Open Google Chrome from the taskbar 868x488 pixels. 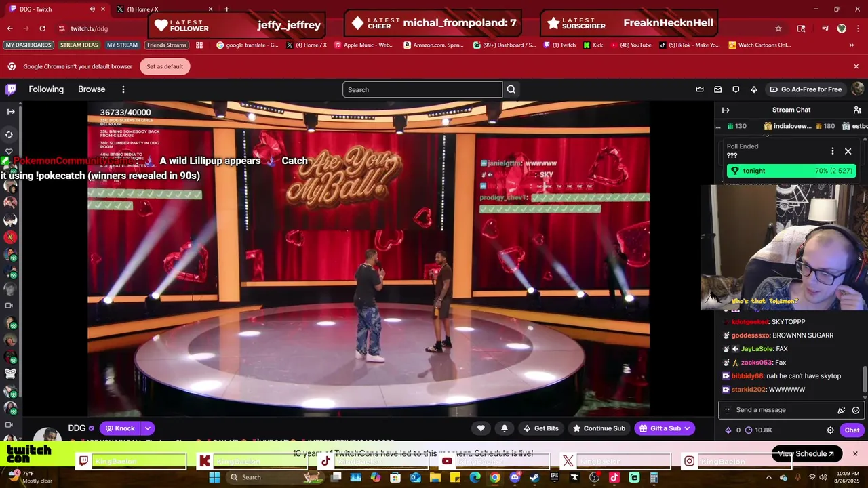coord(495,477)
